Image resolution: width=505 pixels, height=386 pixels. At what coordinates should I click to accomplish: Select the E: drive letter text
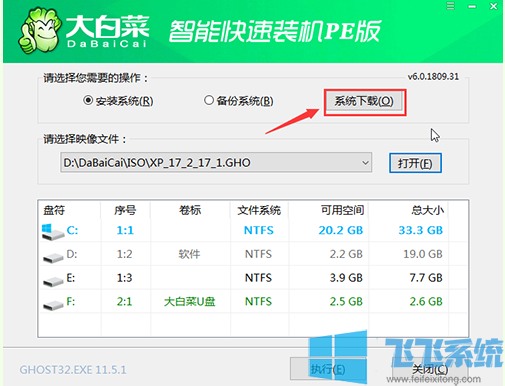[x=71, y=278]
